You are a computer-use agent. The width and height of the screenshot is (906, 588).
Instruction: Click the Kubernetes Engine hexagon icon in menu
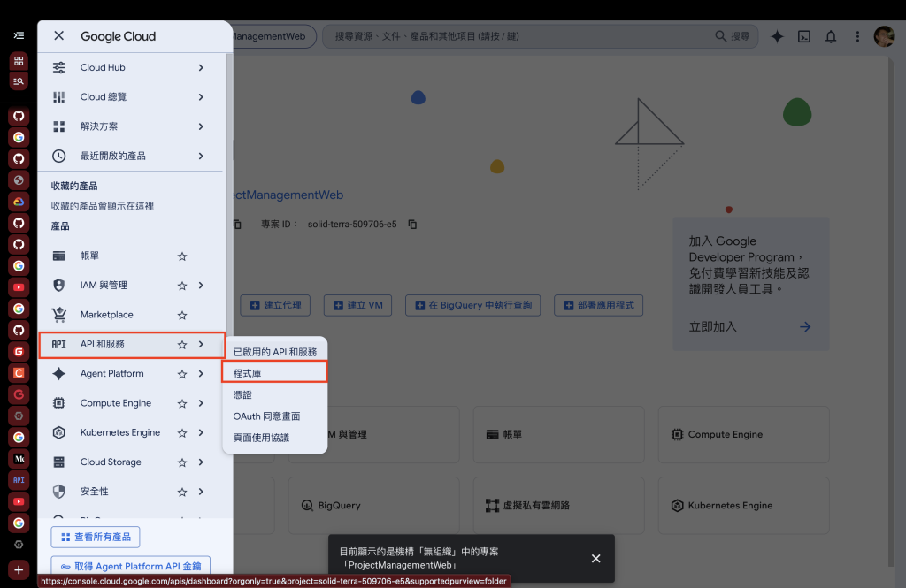(59, 432)
